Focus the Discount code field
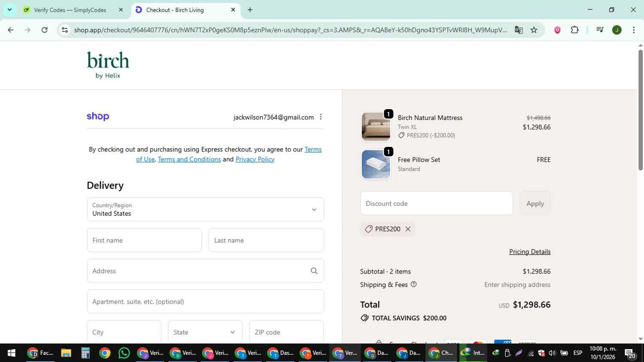The width and height of the screenshot is (644, 362). 437,204
